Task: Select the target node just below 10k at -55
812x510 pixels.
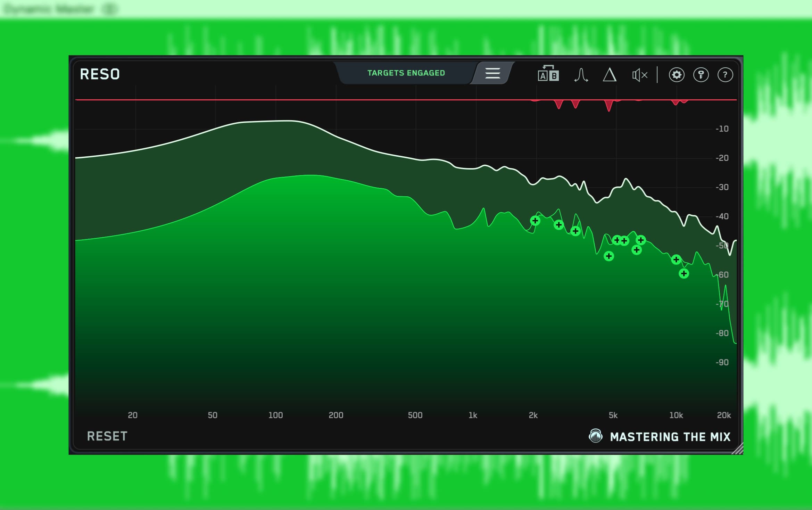Action: pyautogui.click(x=676, y=260)
